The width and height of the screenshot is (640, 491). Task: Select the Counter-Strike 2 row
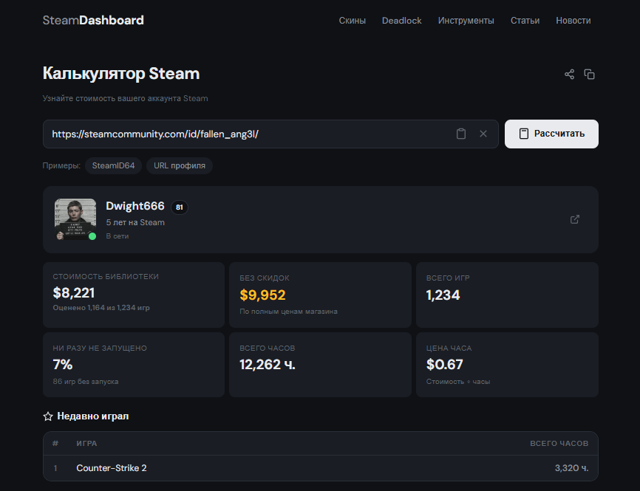coord(320,468)
